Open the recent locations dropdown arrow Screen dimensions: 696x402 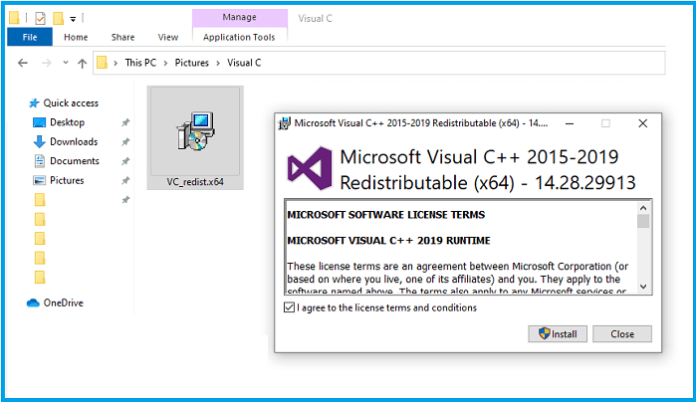pos(66,63)
